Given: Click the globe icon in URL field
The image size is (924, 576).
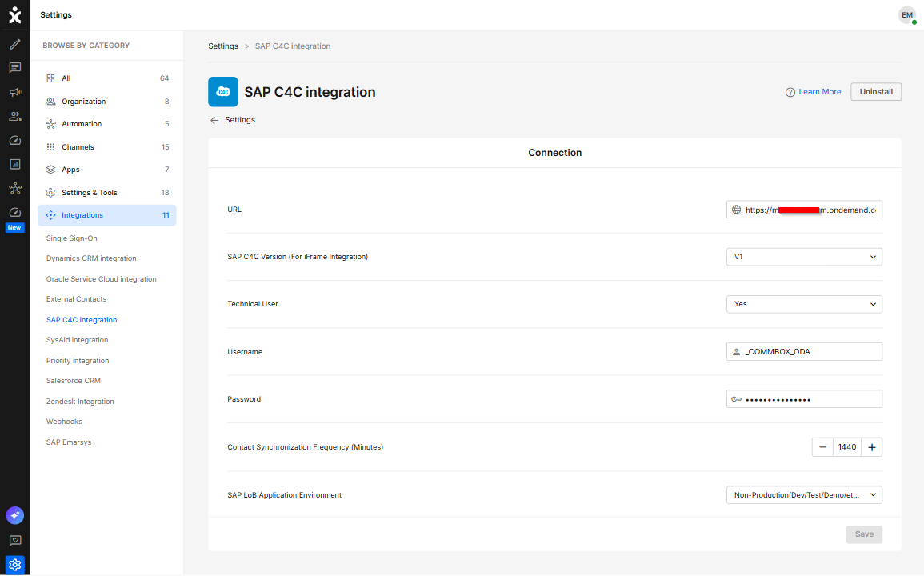Looking at the screenshot, I should point(736,210).
